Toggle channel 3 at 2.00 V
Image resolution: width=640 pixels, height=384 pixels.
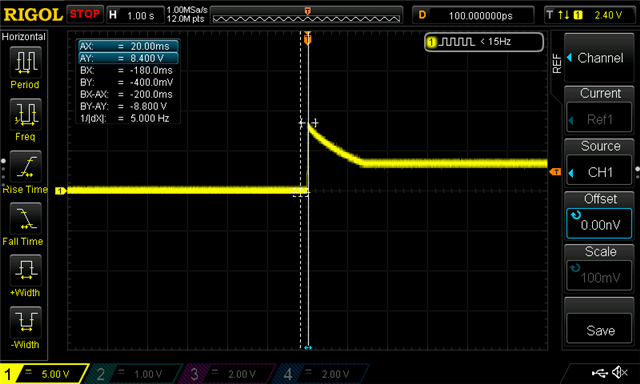point(229,374)
